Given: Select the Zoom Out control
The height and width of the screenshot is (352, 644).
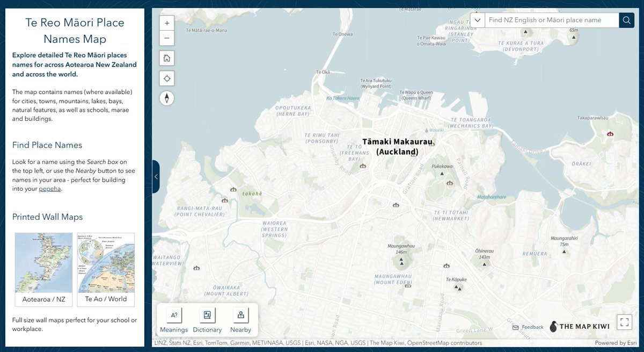Looking at the screenshot, I should (x=167, y=38).
